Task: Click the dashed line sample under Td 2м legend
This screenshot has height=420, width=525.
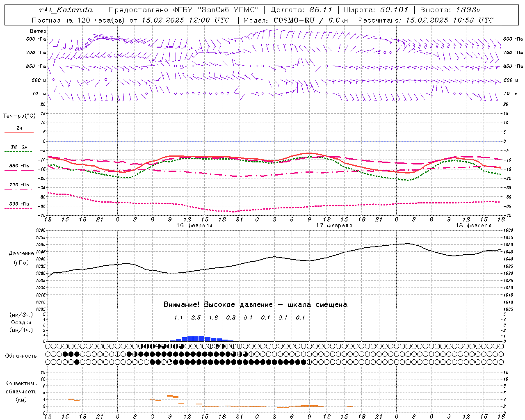Action: pyautogui.click(x=19, y=151)
